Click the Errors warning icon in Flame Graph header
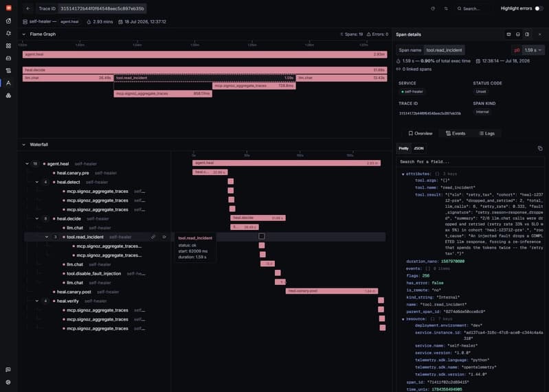This screenshot has height=392, width=549. pos(369,34)
